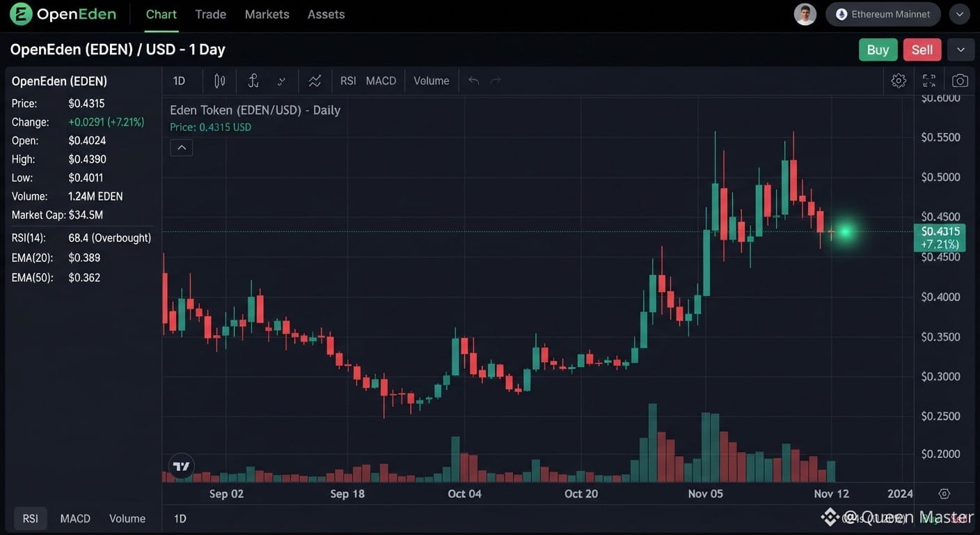
Task: Click the Volume value 1.24M EDEN
Action: tap(95, 196)
